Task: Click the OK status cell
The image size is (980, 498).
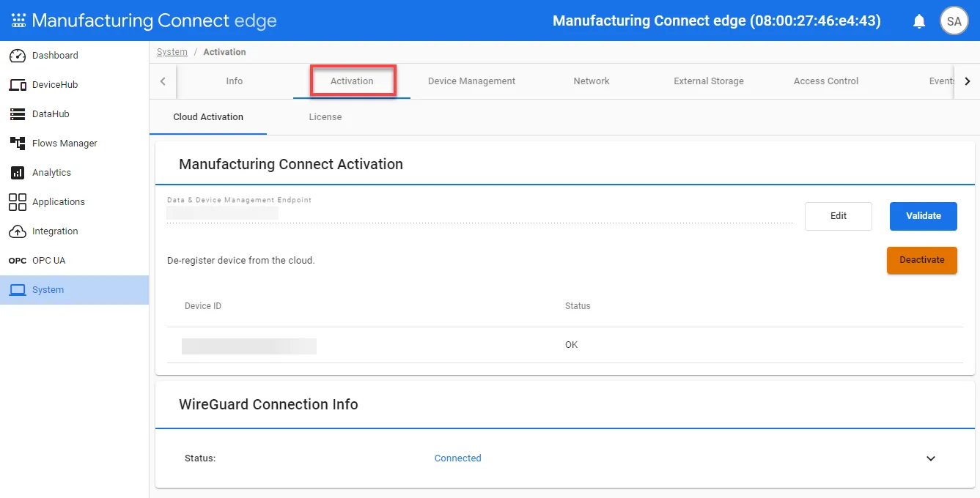Action: click(572, 345)
